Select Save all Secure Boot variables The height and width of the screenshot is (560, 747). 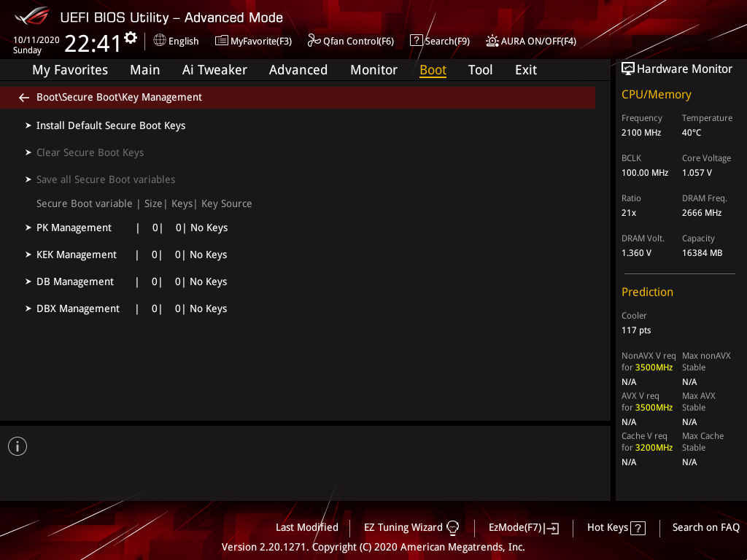coord(106,179)
